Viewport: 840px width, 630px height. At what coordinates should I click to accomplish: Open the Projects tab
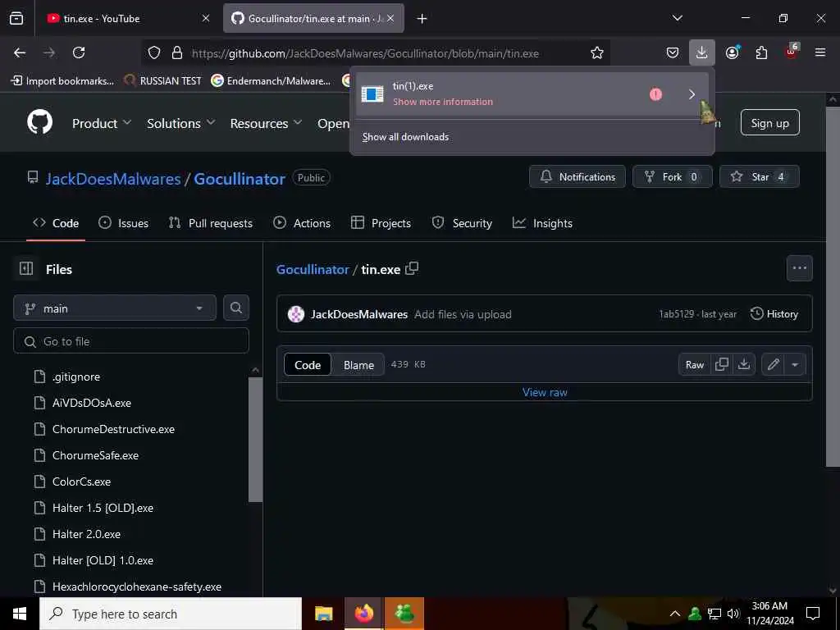[x=381, y=223]
